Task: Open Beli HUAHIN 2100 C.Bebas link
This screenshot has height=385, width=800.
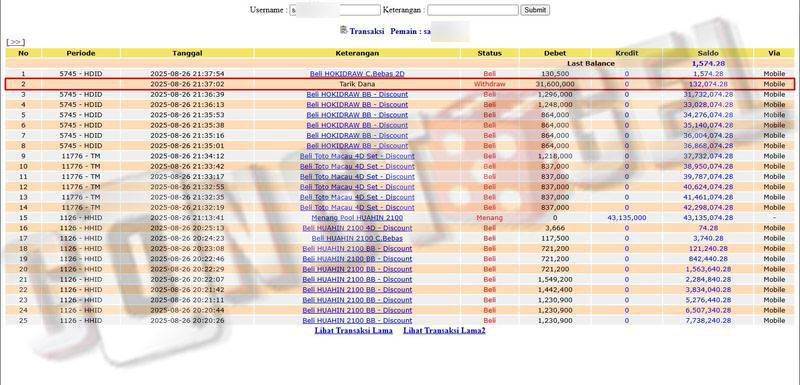Action: coord(357,238)
